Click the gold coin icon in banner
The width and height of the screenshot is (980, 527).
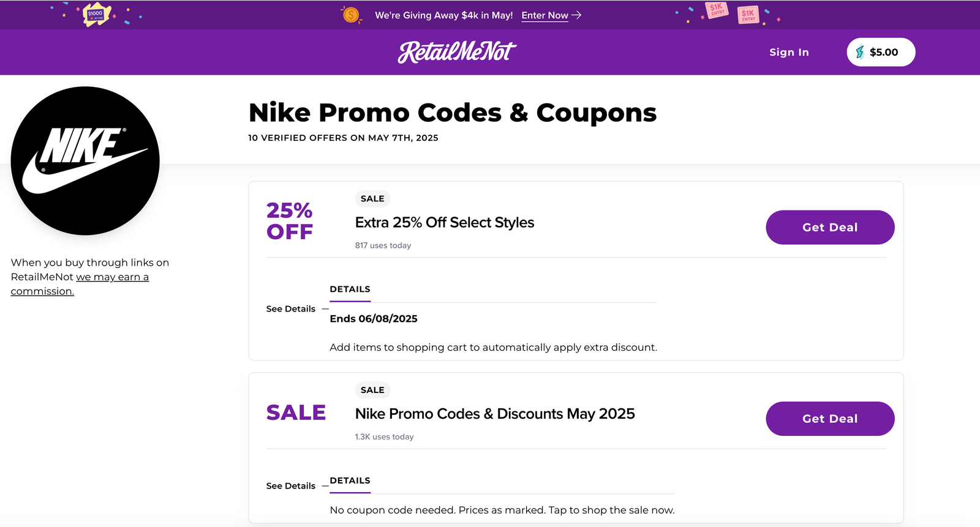(x=351, y=15)
